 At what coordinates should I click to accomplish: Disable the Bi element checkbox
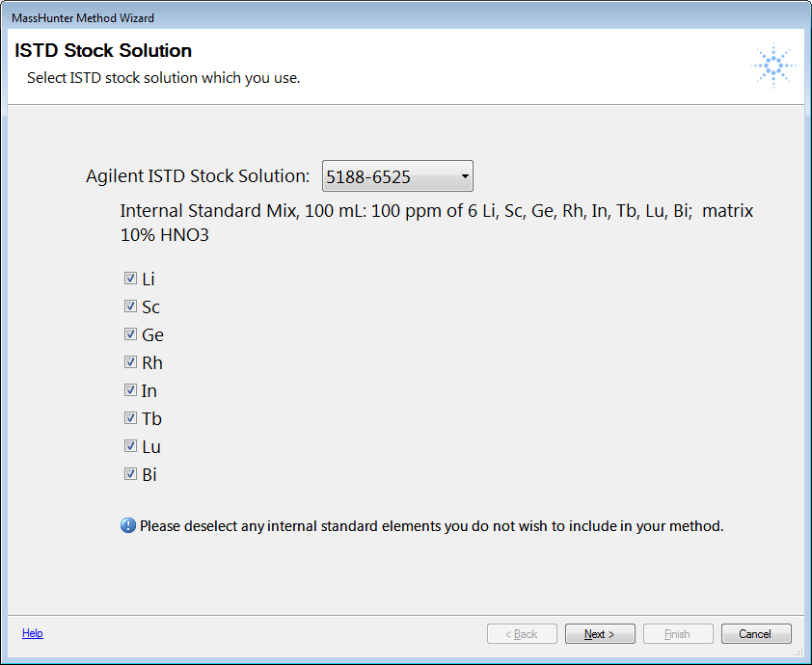(x=130, y=474)
